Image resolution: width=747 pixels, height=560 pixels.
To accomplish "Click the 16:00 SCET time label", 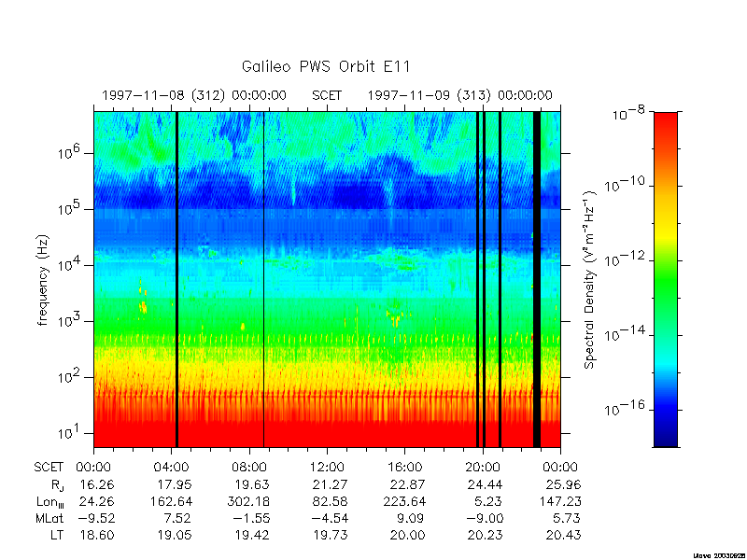I will (405, 468).
